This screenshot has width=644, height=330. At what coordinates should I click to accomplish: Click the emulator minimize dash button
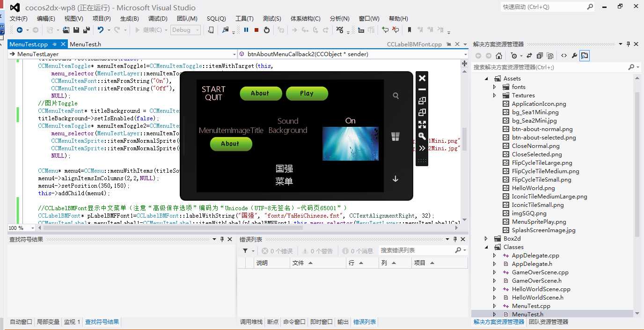[422, 89]
